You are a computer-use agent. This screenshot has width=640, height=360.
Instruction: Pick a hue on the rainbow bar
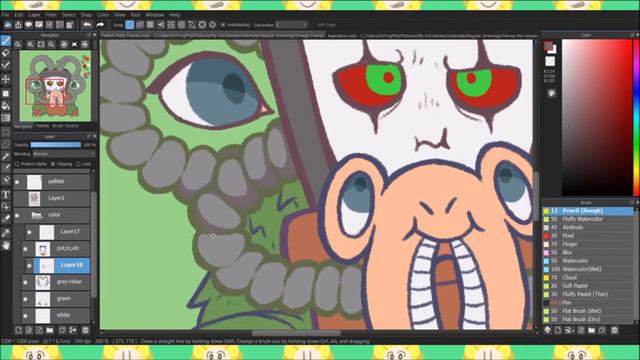click(637, 118)
